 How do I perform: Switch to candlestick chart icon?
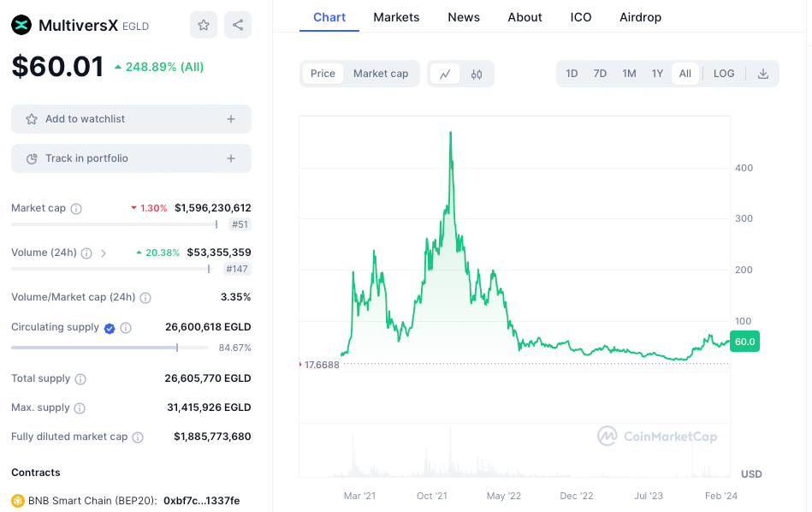point(477,74)
